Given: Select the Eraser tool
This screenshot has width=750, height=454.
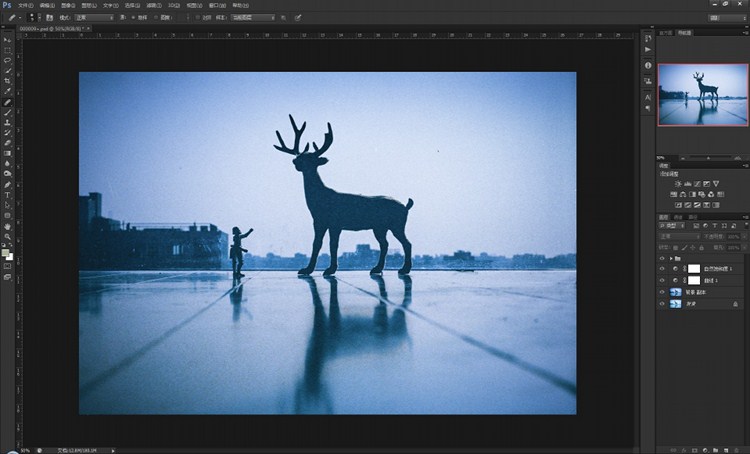Looking at the screenshot, I should click(7, 143).
